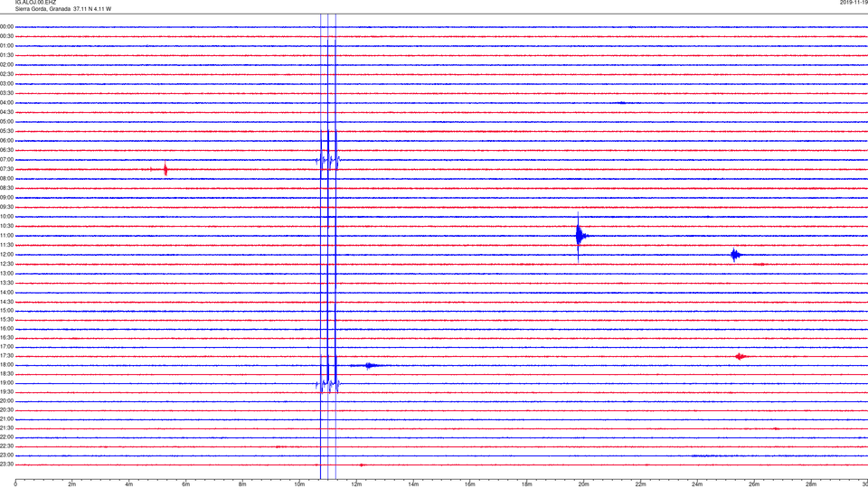Select the 23:30 trace time label

pos(6,465)
